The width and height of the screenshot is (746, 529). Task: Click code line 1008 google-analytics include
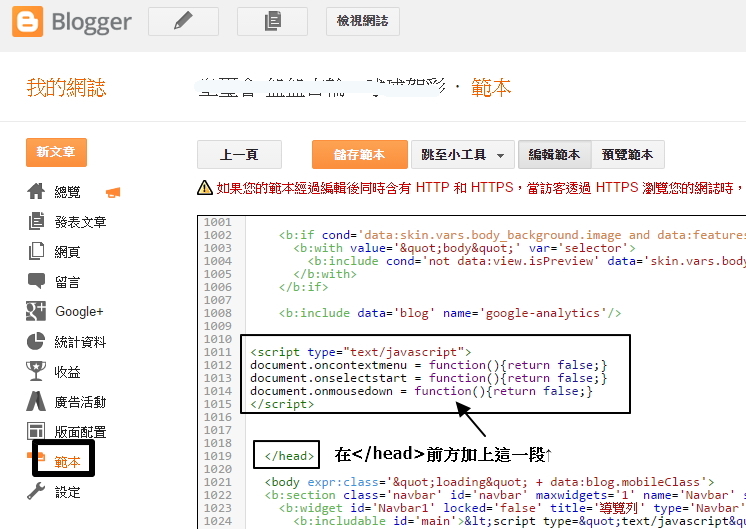pyautogui.click(x=450, y=313)
